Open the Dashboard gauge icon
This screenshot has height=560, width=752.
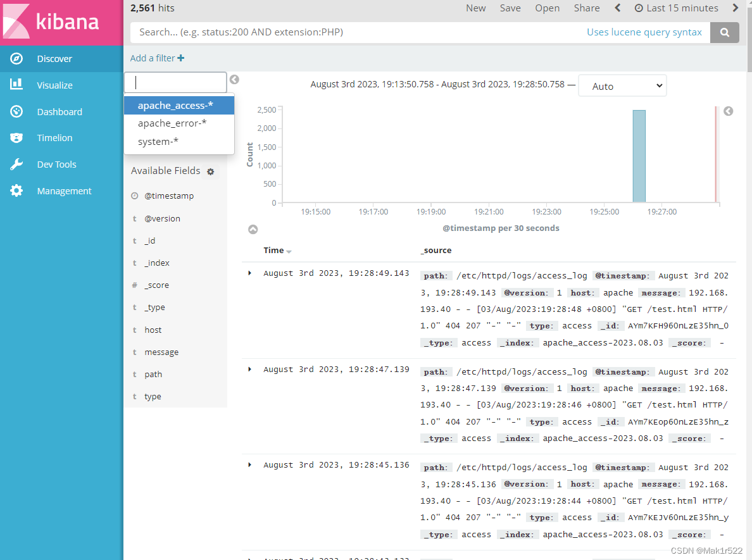point(16,111)
